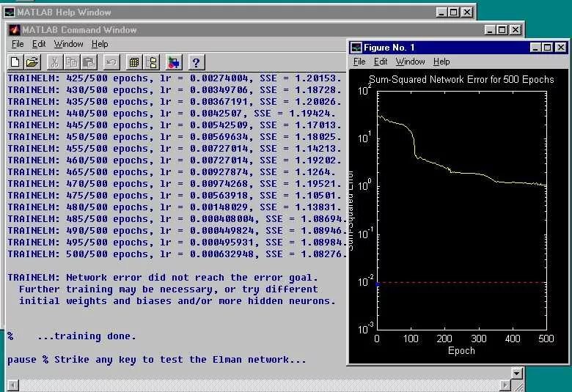Click the x-axis tick label '500'

(x=546, y=339)
